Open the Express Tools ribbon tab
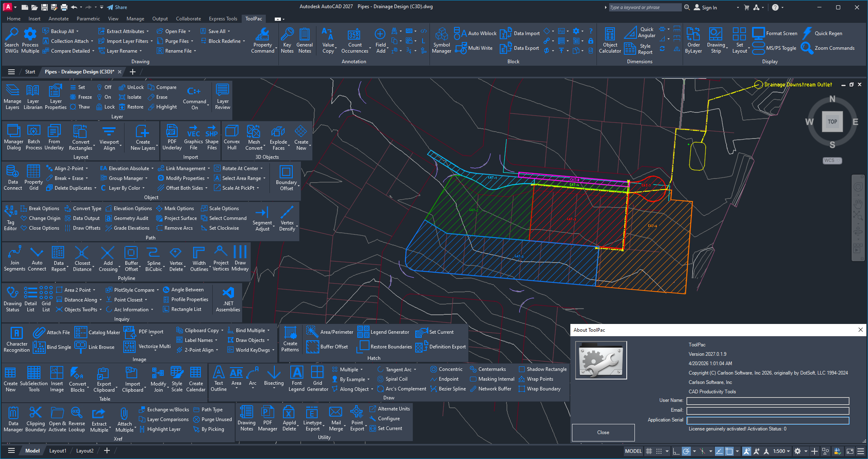The height and width of the screenshot is (459, 868). 223,19
